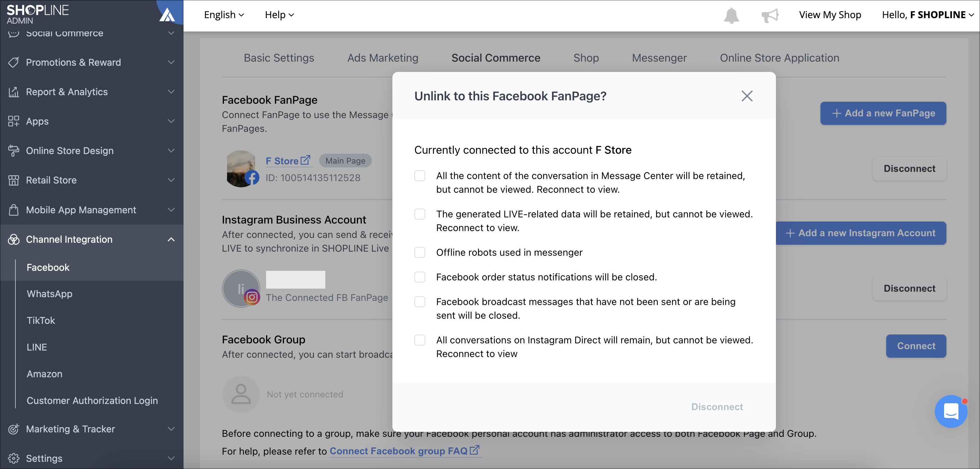The width and height of the screenshot is (980, 469).
Task: Click the Settings gear icon in sidebar
Action: point(13,458)
